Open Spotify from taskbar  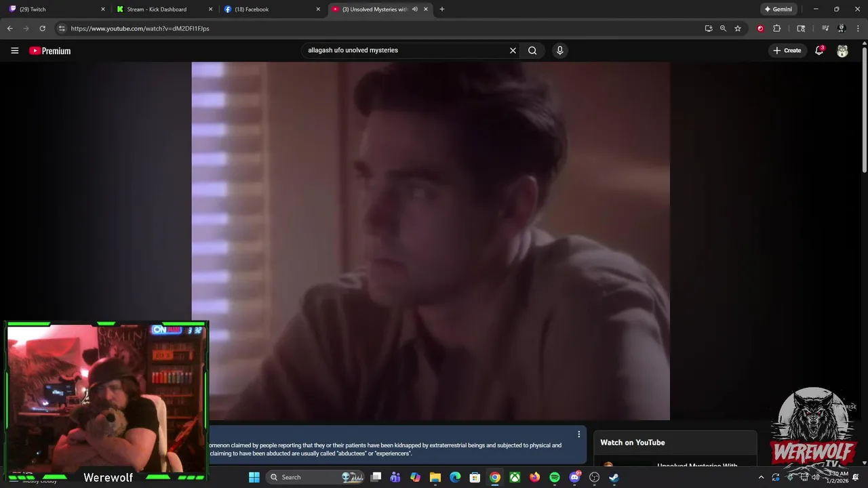555,477
